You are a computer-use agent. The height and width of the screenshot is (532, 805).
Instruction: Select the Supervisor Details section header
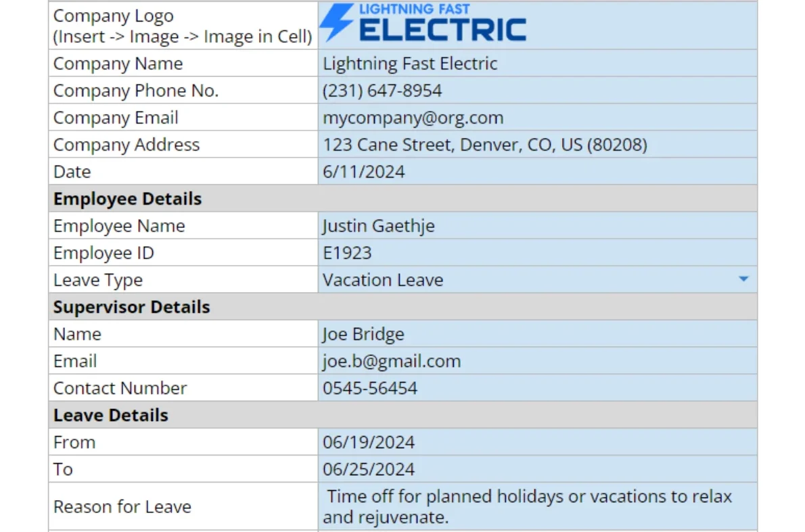pyautogui.click(x=403, y=307)
